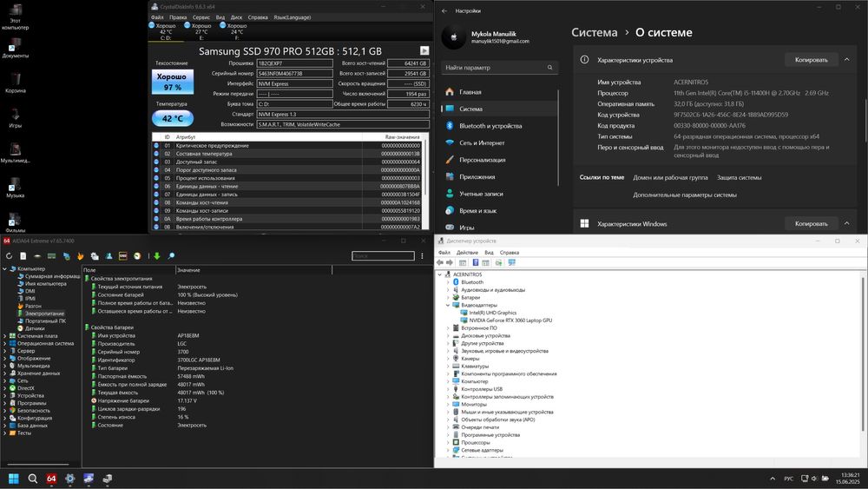Click Найти параметр search field in Settings
Screen dimensions: 868x489
point(499,68)
